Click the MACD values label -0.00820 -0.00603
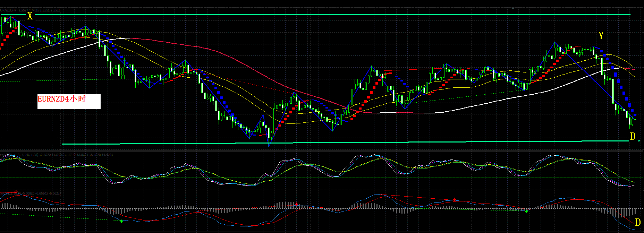This screenshot has width=644, height=233. 41,193
